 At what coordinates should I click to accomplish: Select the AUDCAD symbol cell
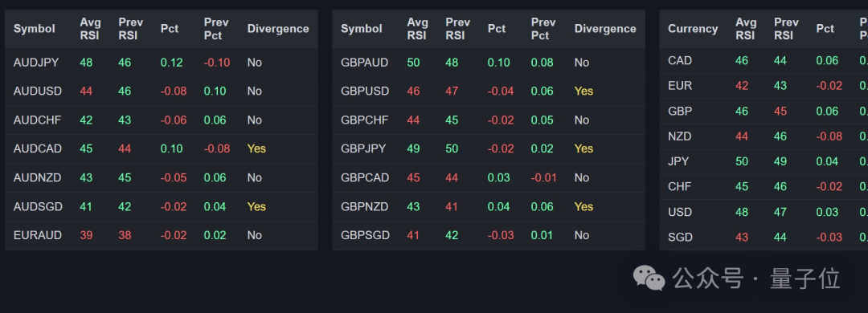click(38, 148)
